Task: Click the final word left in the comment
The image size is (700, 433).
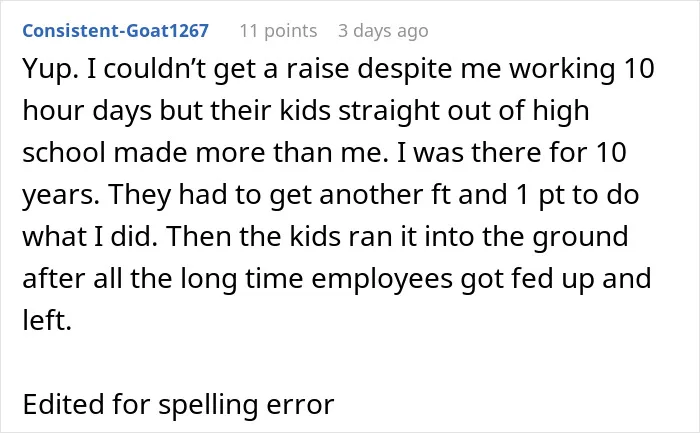Action: [47, 320]
